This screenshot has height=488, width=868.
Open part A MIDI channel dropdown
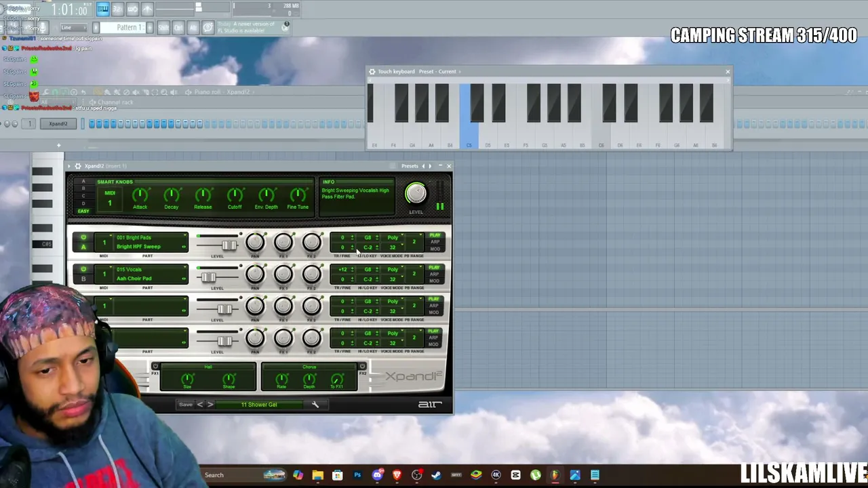pos(104,242)
